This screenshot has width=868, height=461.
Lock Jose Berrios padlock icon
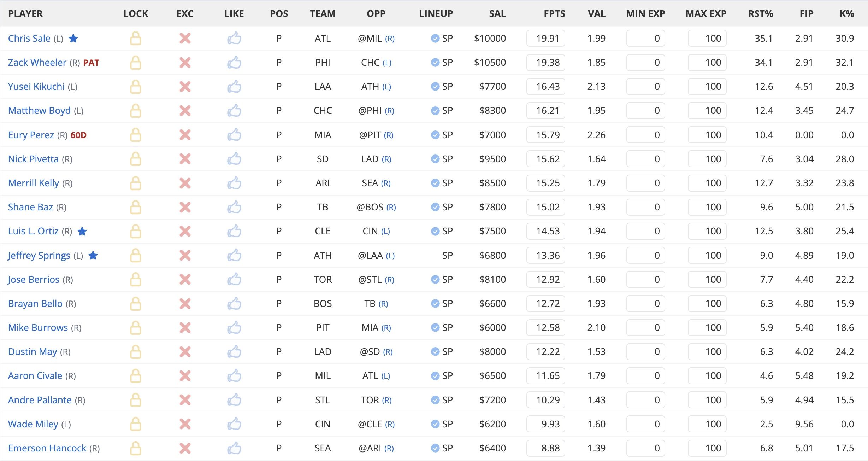click(136, 279)
